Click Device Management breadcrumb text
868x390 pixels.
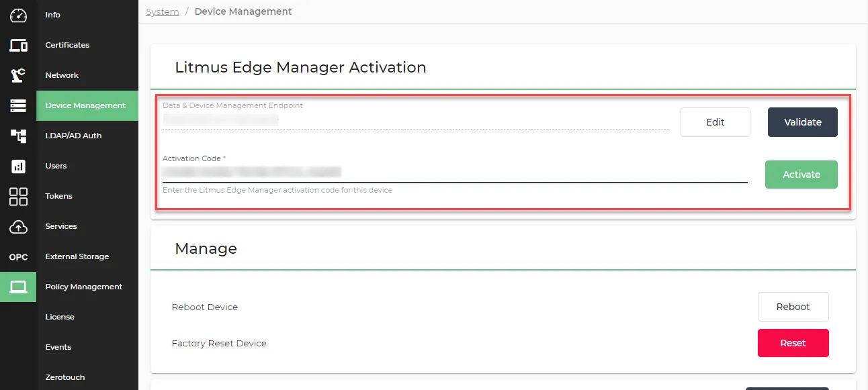coord(243,11)
